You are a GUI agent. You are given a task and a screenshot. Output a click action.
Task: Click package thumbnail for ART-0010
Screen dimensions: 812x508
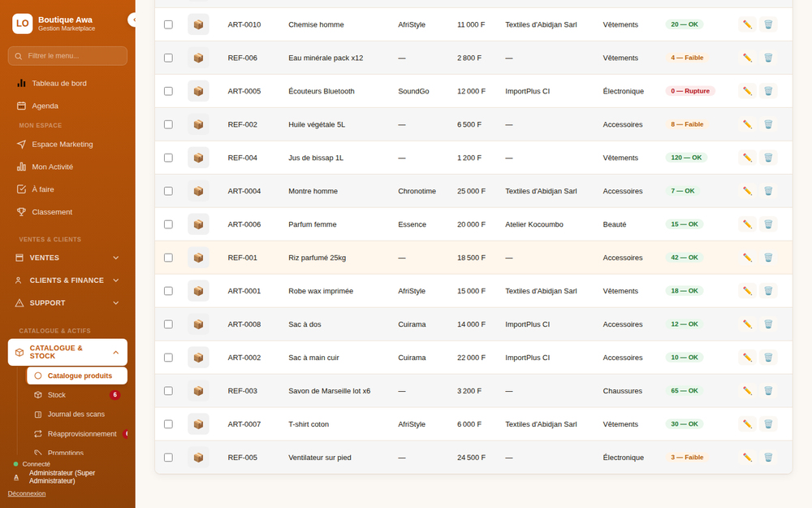198,24
